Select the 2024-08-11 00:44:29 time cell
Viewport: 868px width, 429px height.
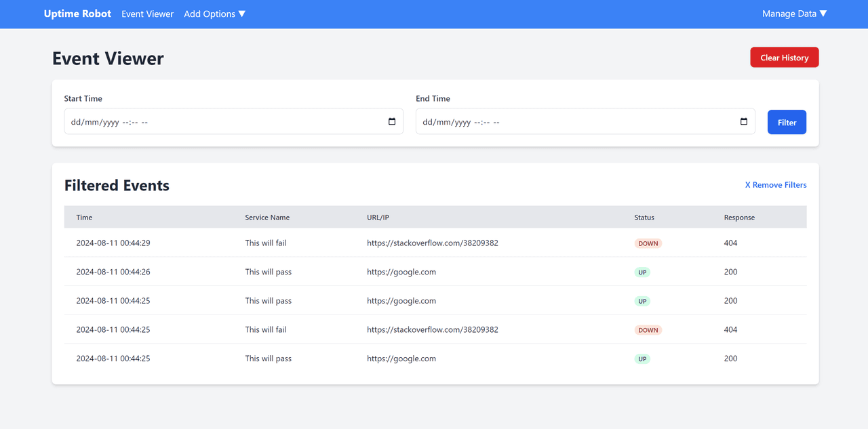click(113, 243)
